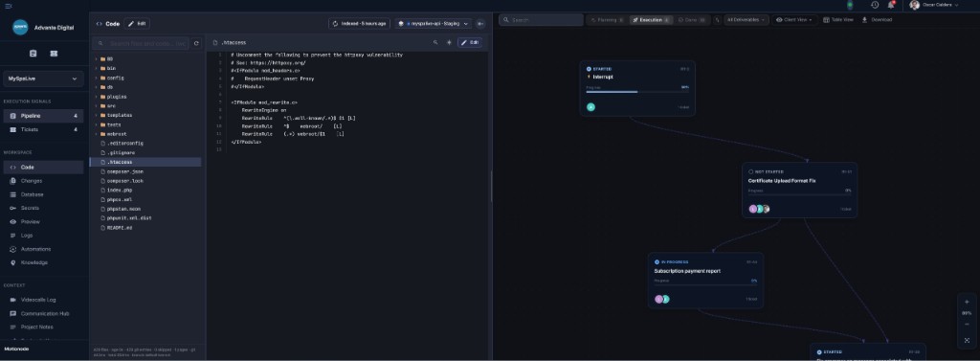
Task: Click the Indexed 5 hours ago button
Action: [359, 24]
